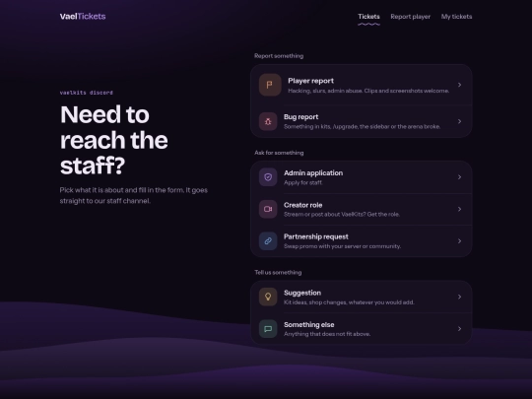Choose the Admin application title
This screenshot has width=532, height=399.
313,173
